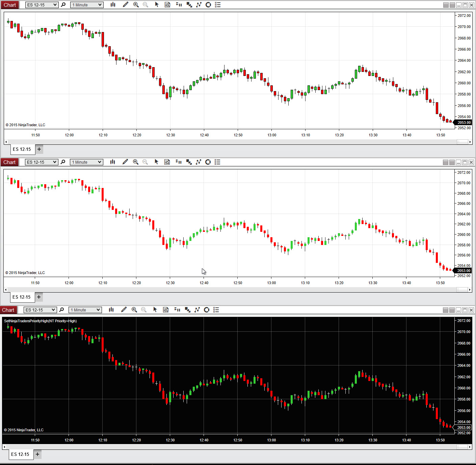476x465 pixels.
Task: Add a new tab in top chart window
Action: coord(39,149)
